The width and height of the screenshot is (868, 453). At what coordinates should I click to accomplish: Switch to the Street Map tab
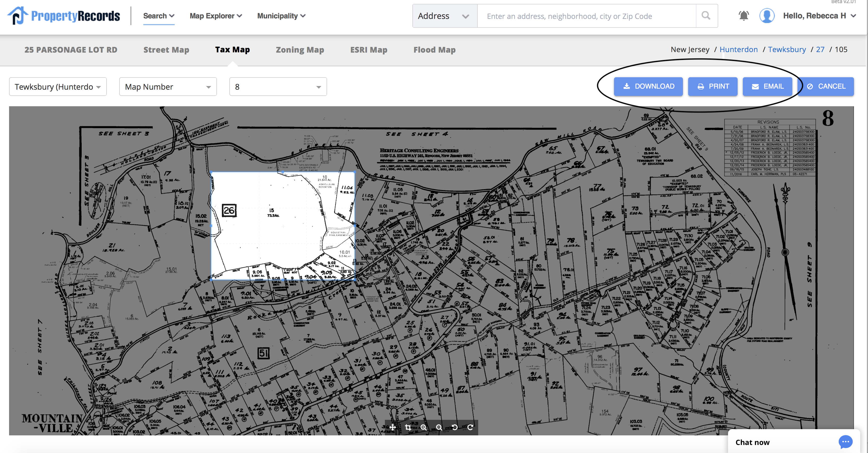point(166,49)
